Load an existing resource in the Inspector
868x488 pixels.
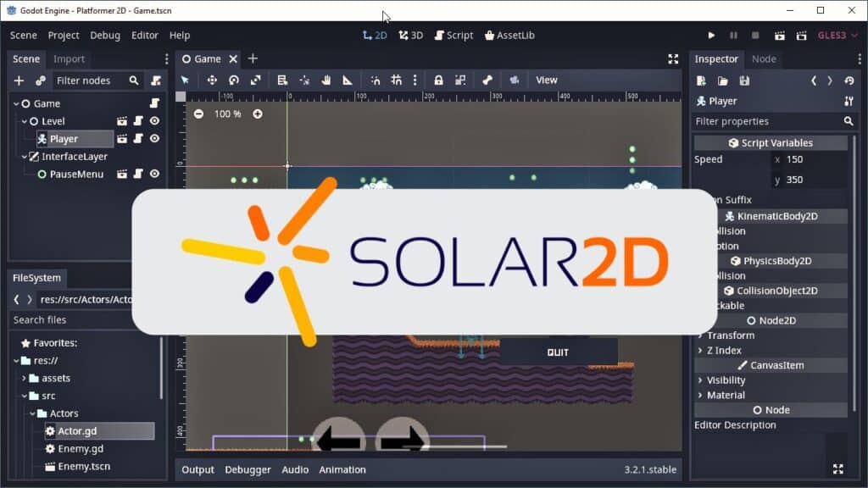723,81
